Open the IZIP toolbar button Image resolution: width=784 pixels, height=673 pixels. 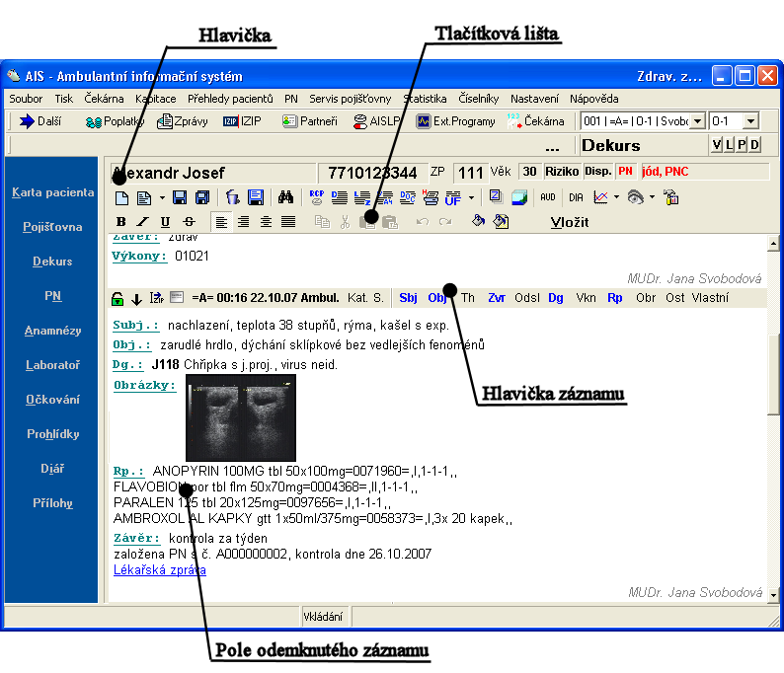point(242,121)
